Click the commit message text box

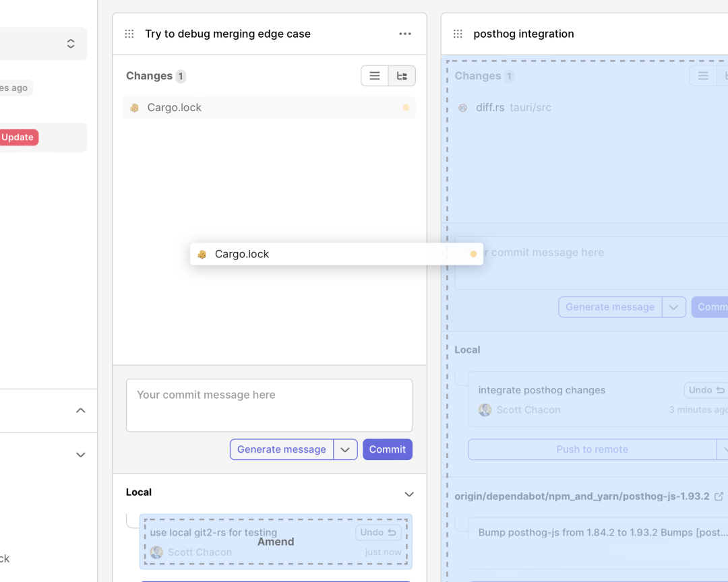pyautogui.click(x=269, y=405)
